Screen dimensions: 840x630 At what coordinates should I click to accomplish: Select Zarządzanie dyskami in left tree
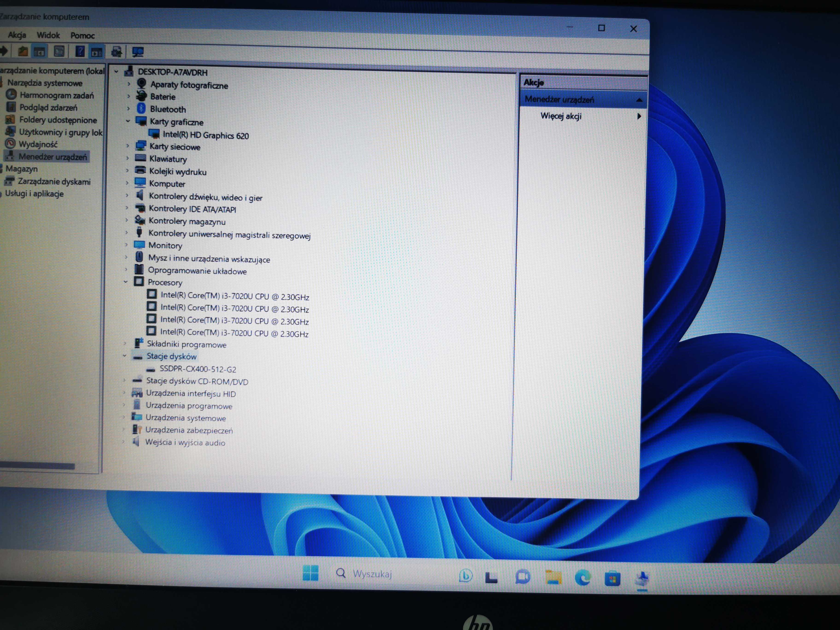54,181
